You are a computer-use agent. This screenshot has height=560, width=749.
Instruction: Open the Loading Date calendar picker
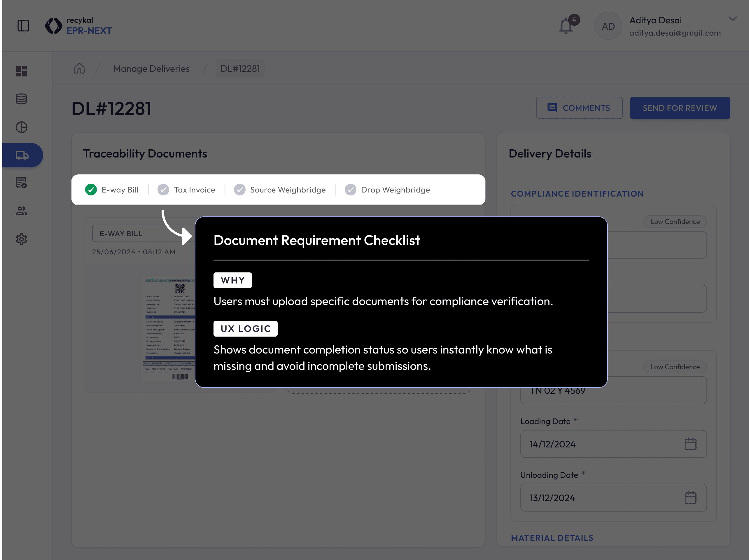point(690,444)
